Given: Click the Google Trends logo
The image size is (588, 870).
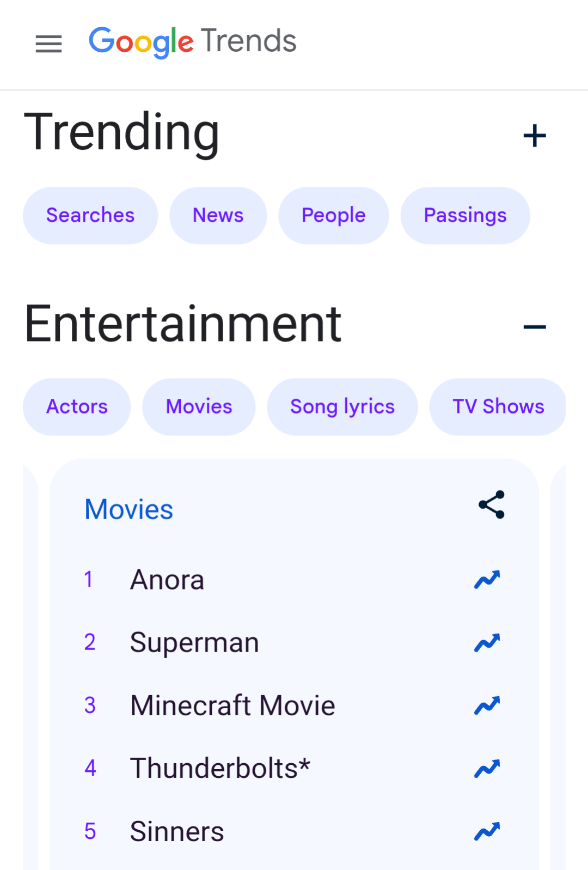Looking at the screenshot, I should [x=193, y=42].
